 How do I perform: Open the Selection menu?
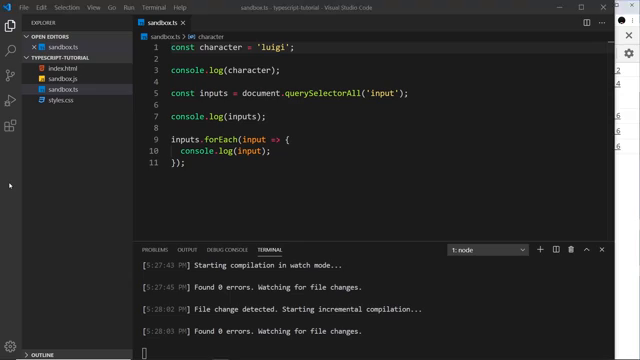click(67, 7)
